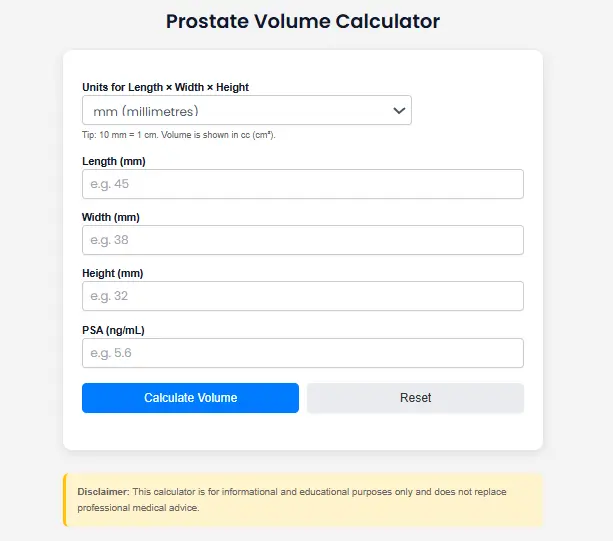
Task: Click the grey Reset button
Action: pyautogui.click(x=415, y=398)
